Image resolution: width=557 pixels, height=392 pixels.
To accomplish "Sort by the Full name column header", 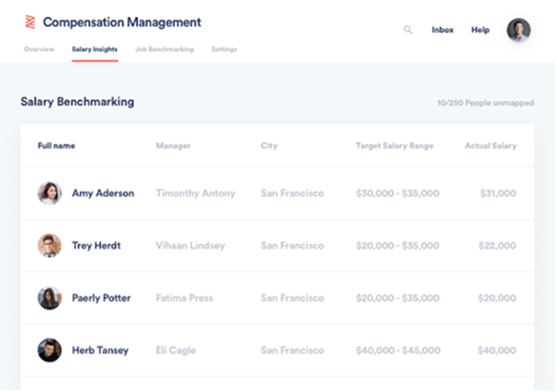I will (x=56, y=146).
